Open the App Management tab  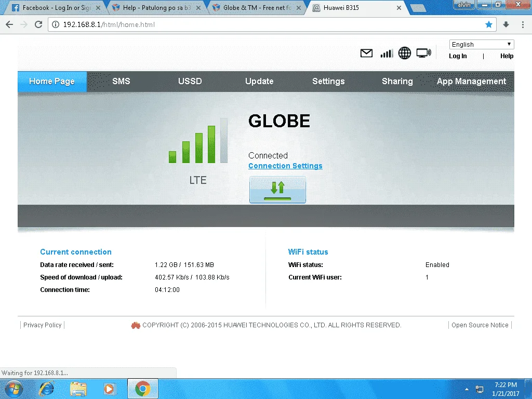point(471,82)
